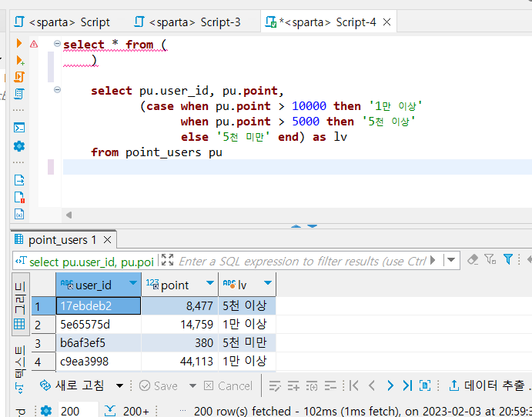Click the document with red marker icon

coord(19,197)
